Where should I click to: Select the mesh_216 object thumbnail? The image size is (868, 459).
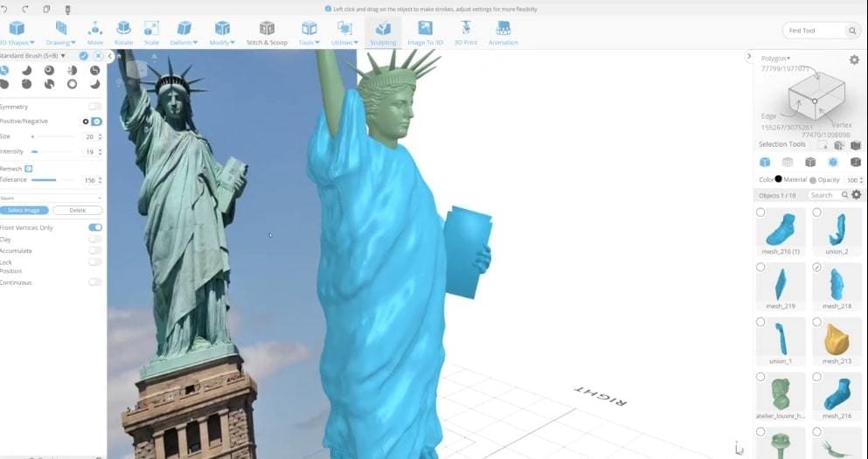pyautogui.click(x=837, y=393)
